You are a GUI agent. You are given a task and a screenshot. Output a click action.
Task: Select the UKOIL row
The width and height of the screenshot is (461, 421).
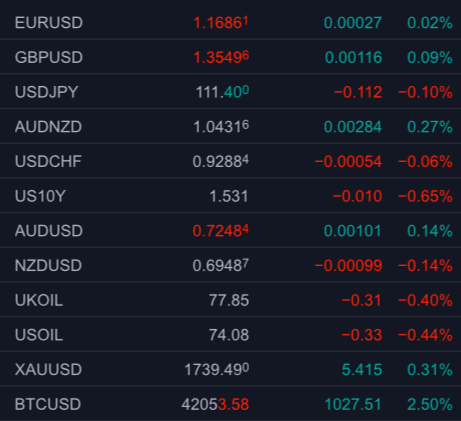coord(230,300)
